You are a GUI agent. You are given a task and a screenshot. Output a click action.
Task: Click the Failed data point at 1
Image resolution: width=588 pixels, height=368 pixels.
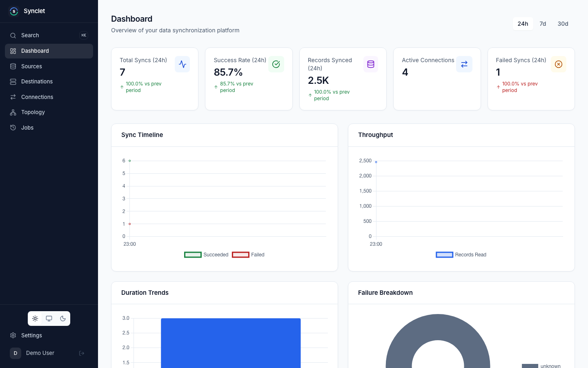[x=129, y=224]
